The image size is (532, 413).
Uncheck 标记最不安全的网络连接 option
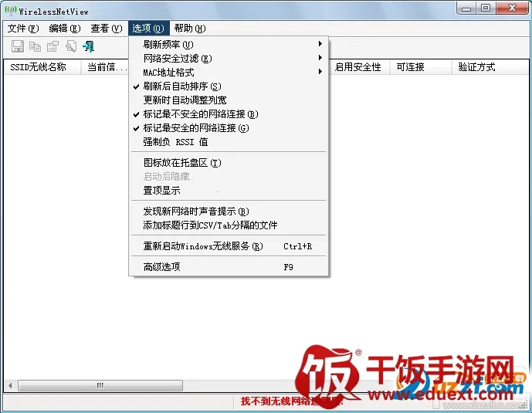tap(195, 114)
